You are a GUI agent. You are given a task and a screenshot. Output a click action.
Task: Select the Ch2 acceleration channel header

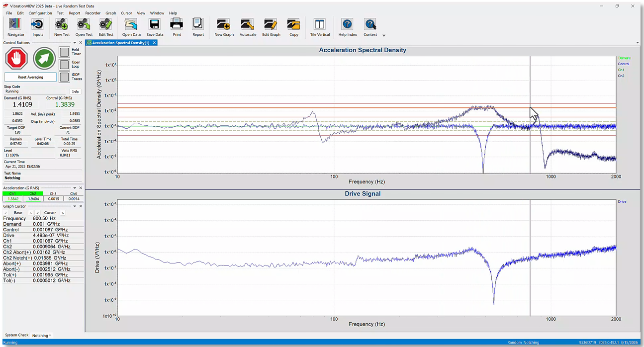[33, 193]
